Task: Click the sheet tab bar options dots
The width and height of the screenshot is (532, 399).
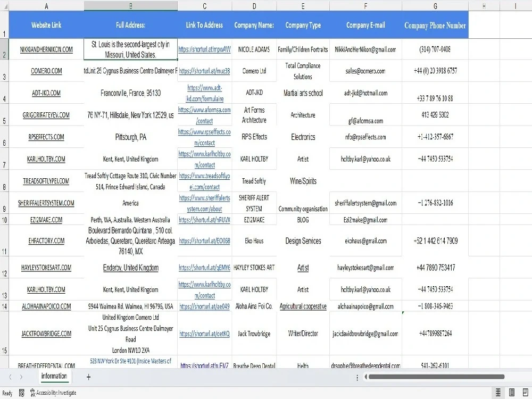Action: [357, 377]
